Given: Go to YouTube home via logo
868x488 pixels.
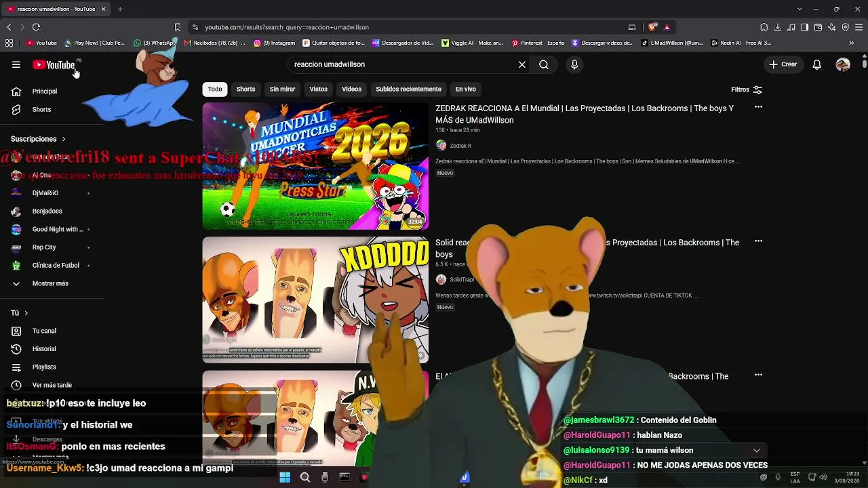Looking at the screenshot, I should point(54,65).
